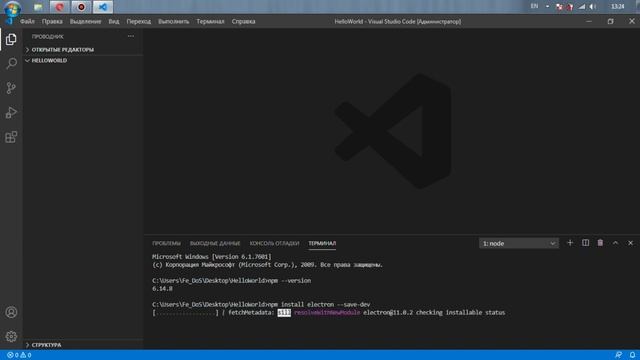Open the Терминал menu
The width and height of the screenshot is (640, 360).
[210, 21]
